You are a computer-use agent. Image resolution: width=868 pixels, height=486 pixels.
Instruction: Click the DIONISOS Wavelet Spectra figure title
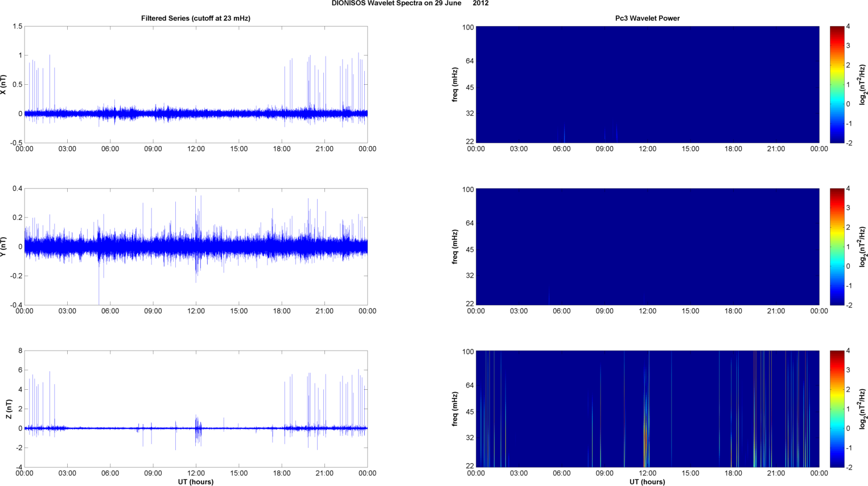coord(410,3)
